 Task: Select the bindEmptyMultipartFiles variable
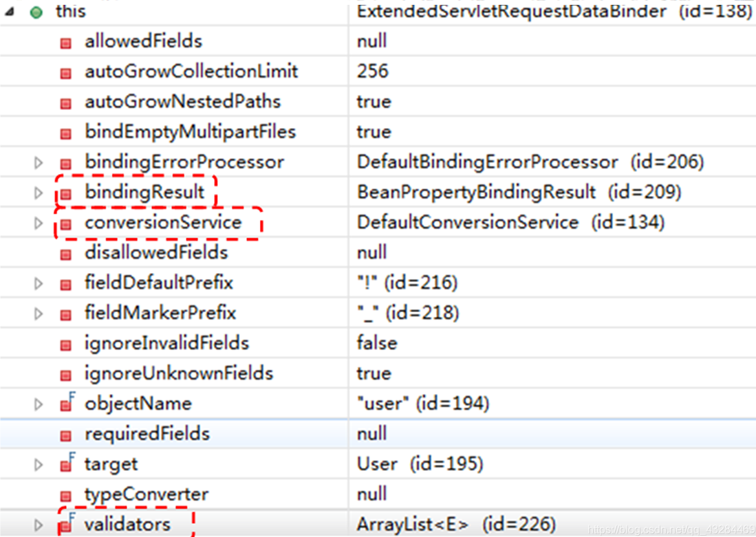[x=191, y=132]
